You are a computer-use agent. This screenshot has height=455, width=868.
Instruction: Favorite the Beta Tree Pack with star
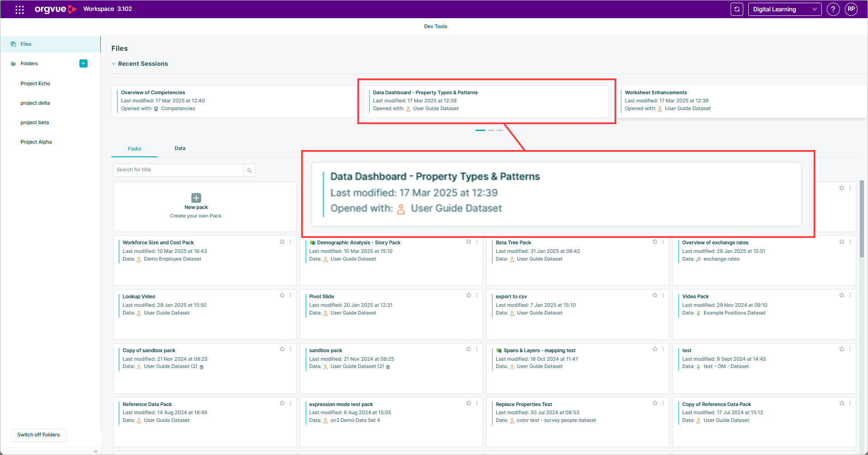[655, 242]
